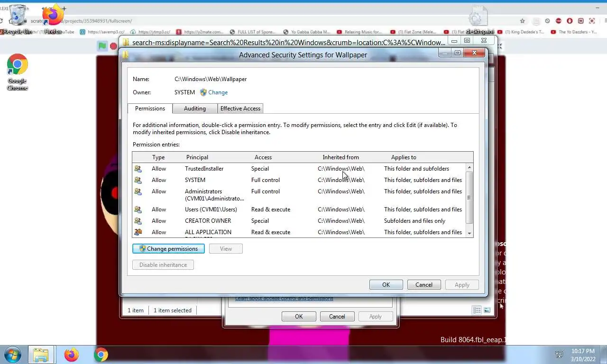Click the Scratch red stop icon
Screen dimensions: 607x364
113,46
